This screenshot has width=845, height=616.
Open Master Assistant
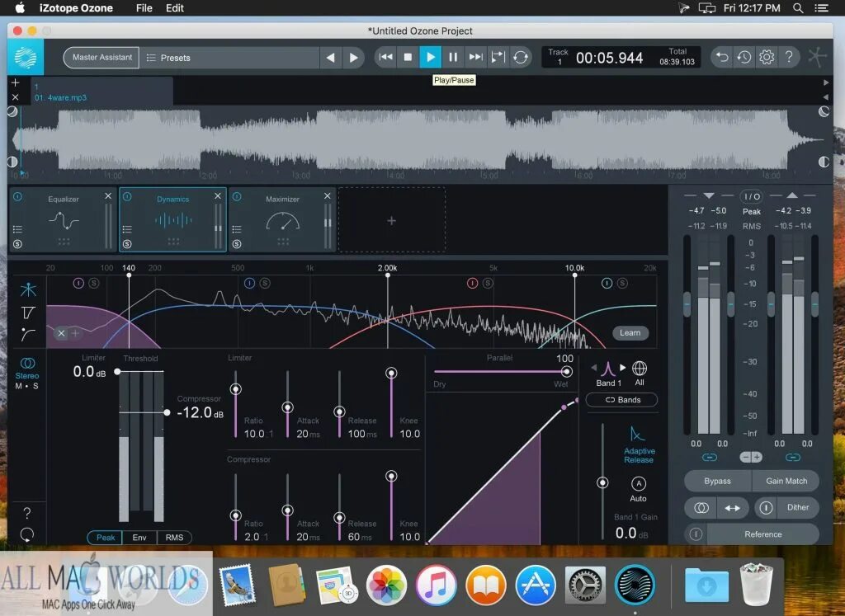[x=101, y=58]
